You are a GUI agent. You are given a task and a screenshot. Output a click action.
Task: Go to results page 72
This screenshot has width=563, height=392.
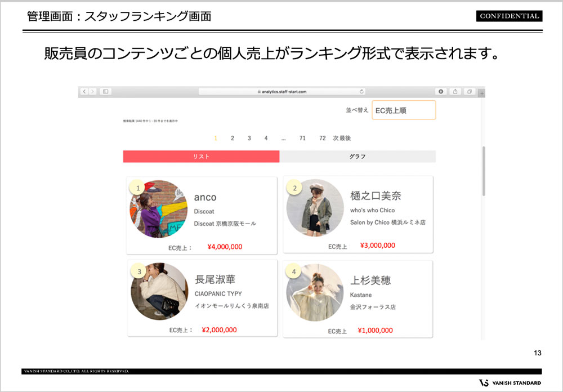pyautogui.click(x=323, y=138)
